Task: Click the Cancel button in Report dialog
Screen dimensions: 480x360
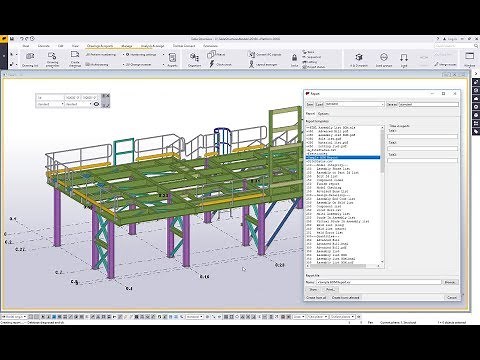Action: 452,297
